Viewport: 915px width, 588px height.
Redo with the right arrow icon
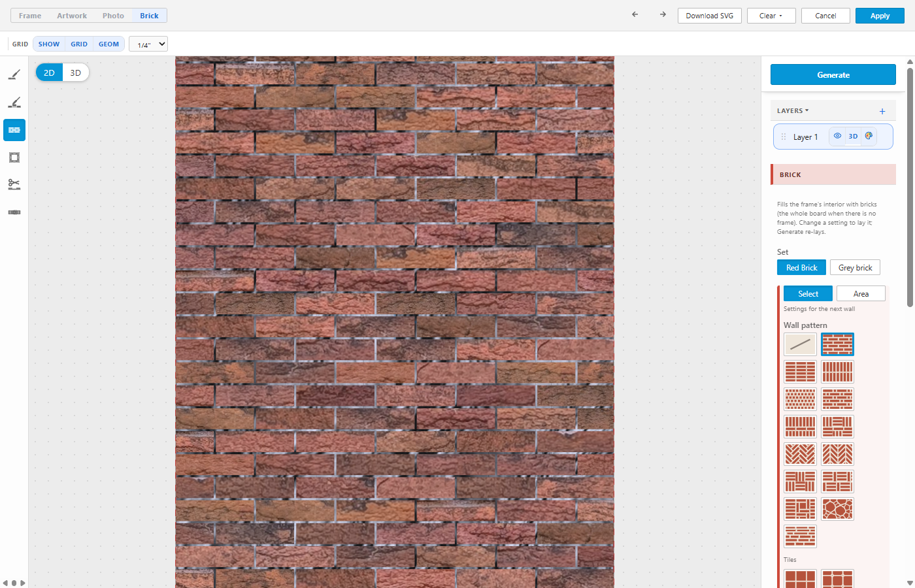(x=663, y=15)
